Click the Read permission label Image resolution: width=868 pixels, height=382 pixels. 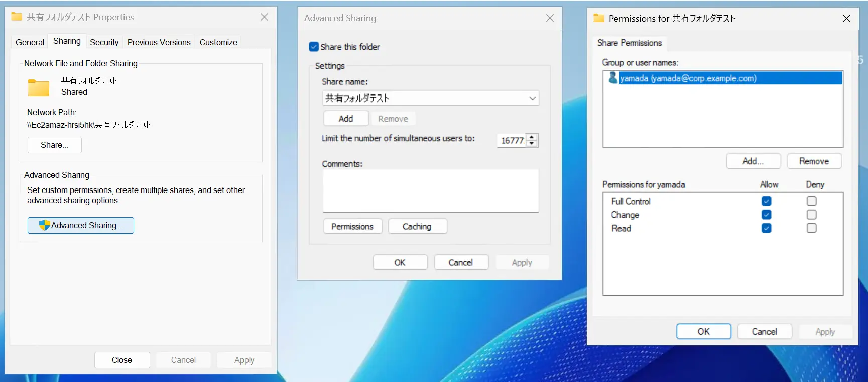click(x=621, y=228)
